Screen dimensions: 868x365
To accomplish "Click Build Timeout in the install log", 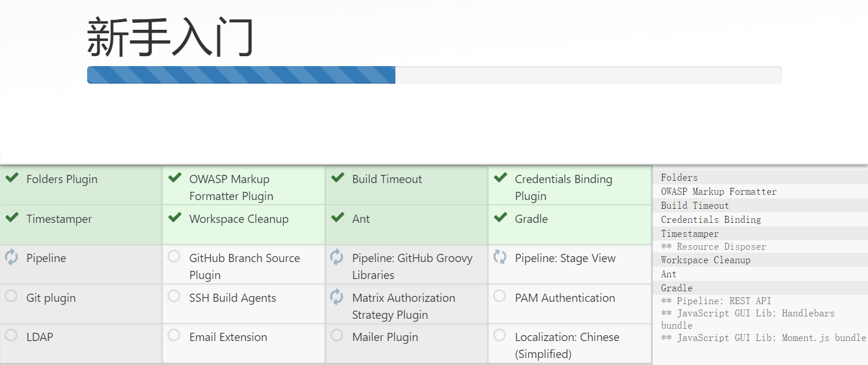I will pos(695,205).
